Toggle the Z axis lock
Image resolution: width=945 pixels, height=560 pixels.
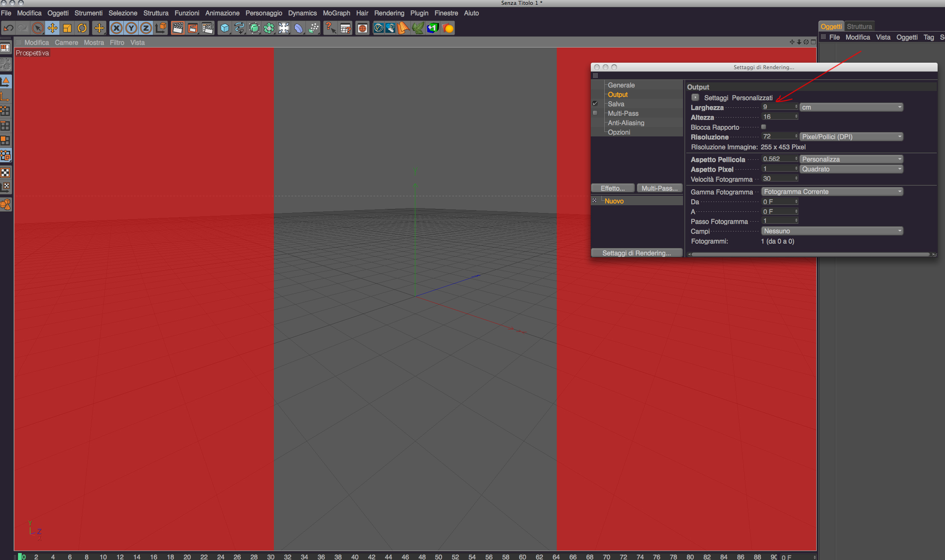(x=146, y=28)
